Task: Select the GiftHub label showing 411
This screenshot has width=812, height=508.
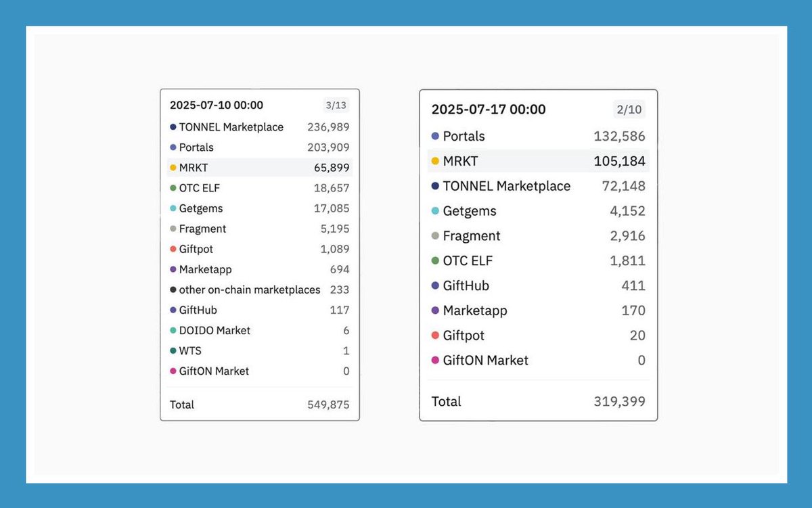Action: [466, 285]
